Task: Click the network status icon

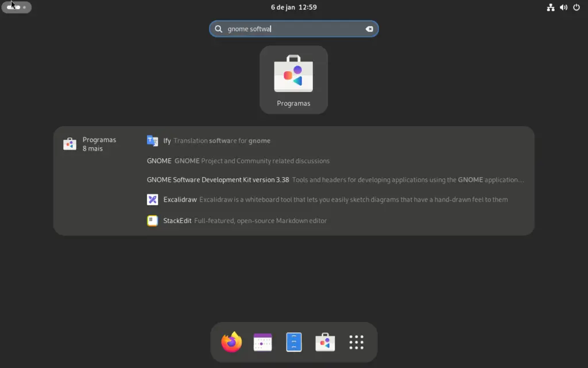Action: click(x=551, y=7)
